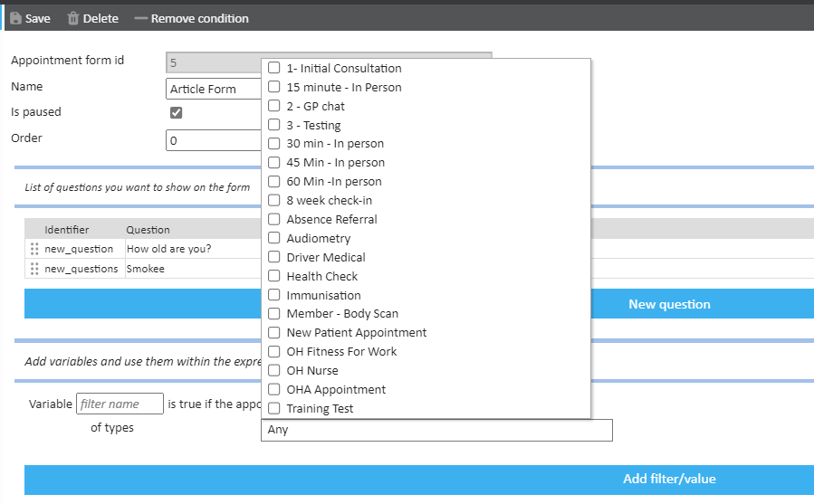Grab the drag handle for new_questions row
Image resolution: width=814 pixels, height=504 pixels.
tap(34, 269)
